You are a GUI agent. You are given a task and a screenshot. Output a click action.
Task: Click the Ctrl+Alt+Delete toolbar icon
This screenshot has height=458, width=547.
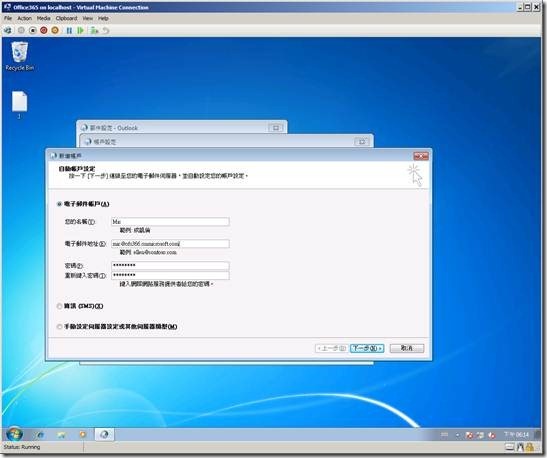(x=7, y=31)
